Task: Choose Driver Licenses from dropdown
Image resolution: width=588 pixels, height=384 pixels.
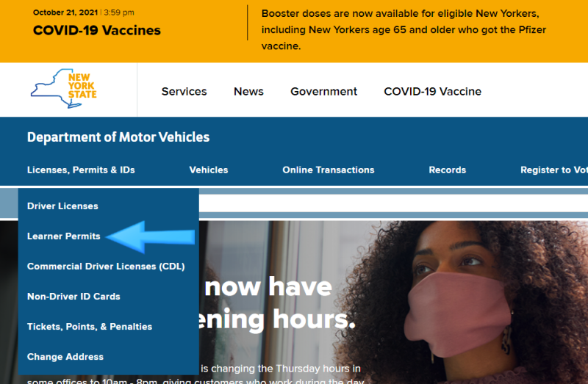Action: click(x=62, y=206)
